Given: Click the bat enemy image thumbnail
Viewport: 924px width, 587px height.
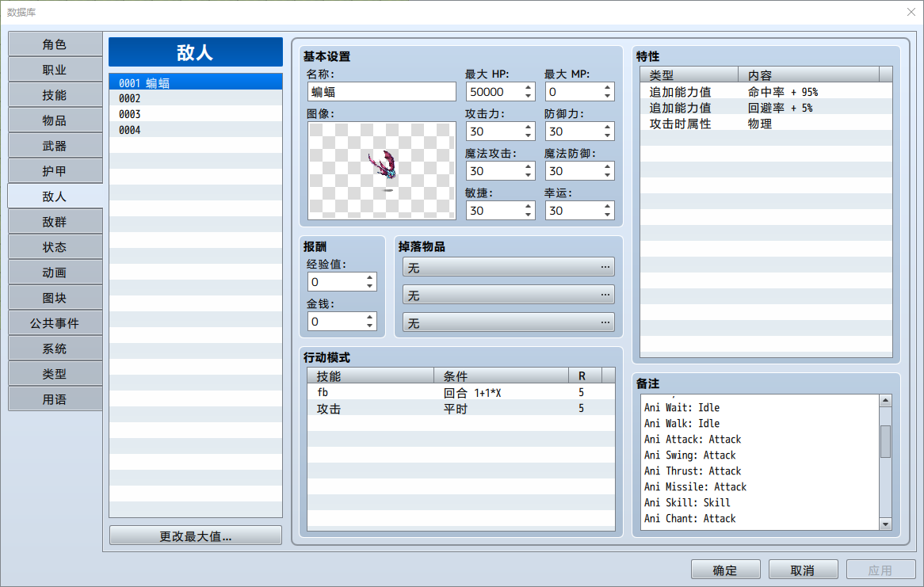Looking at the screenshot, I should coord(382,171).
